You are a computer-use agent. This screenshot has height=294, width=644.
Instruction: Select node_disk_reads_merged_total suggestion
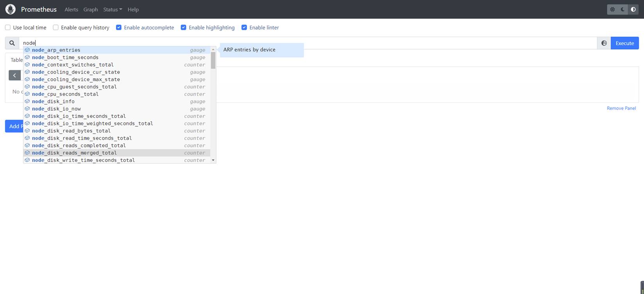click(x=117, y=153)
